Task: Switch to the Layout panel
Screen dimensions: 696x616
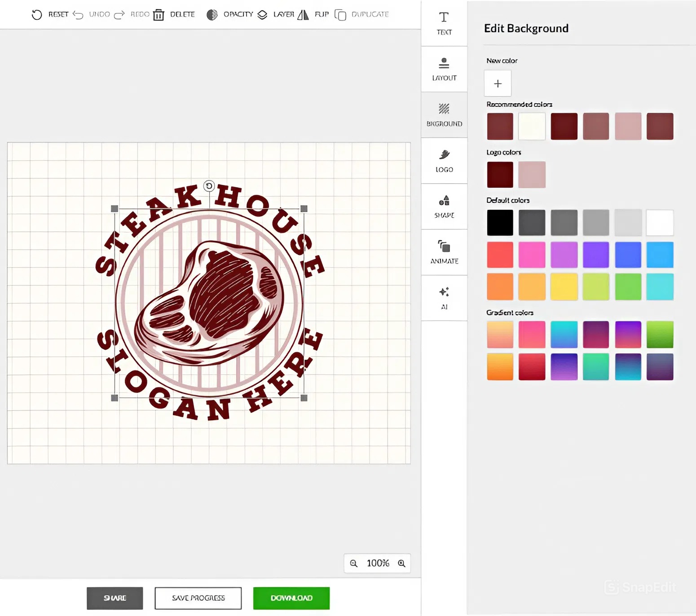Action: [x=444, y=69]
